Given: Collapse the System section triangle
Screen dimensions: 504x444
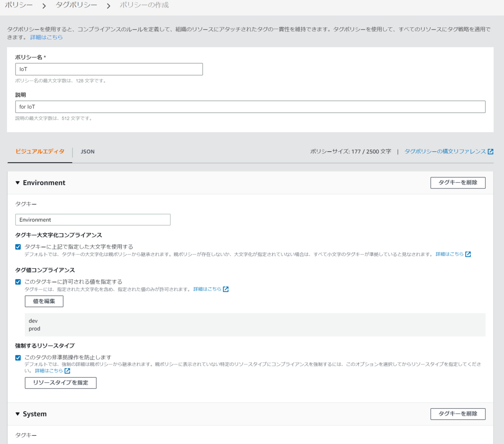Looking at the screenshot, I should point(18,414).
